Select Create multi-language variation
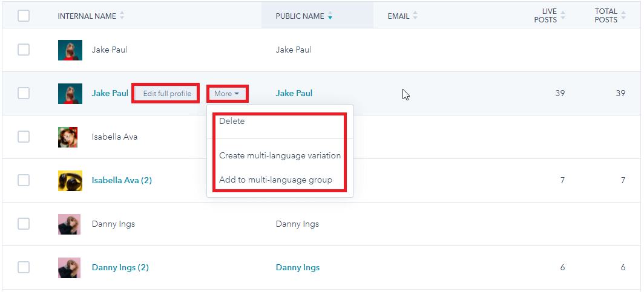Image resolution: width=644 pixels, height=292 pixels. [280, 155]
